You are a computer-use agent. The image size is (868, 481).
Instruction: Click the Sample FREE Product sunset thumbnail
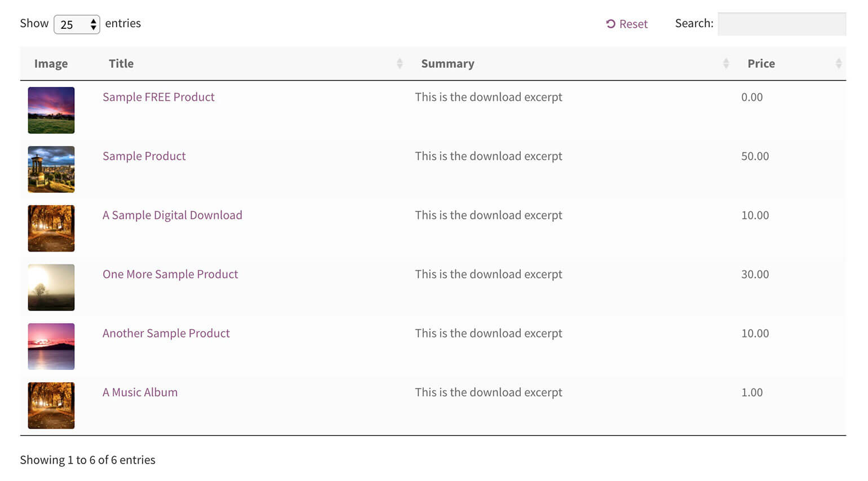51,110
